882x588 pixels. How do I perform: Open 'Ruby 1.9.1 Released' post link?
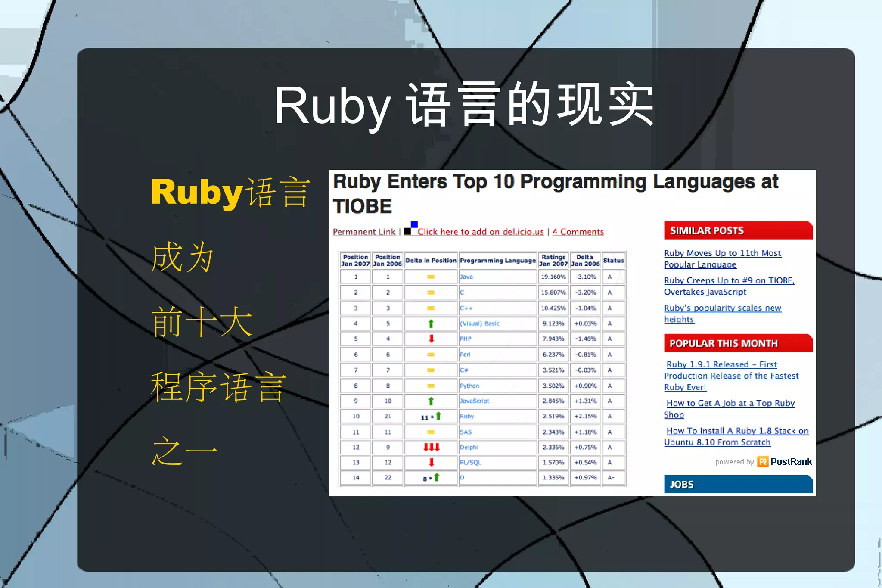[x=731, y=376]
